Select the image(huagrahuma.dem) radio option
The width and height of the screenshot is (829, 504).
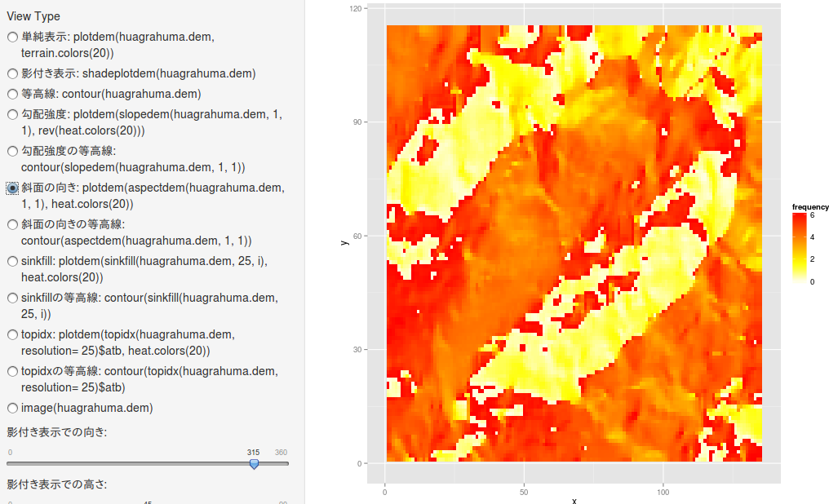[12, 409]
